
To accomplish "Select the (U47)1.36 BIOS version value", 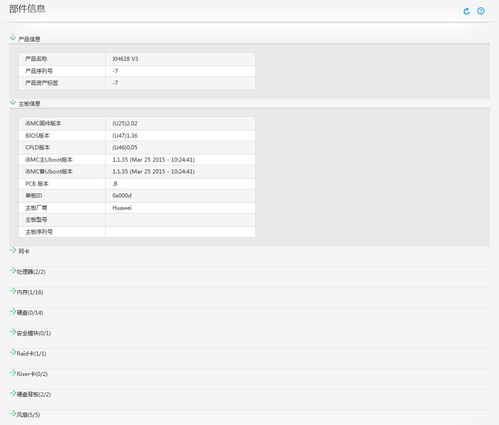I will 125,136.
